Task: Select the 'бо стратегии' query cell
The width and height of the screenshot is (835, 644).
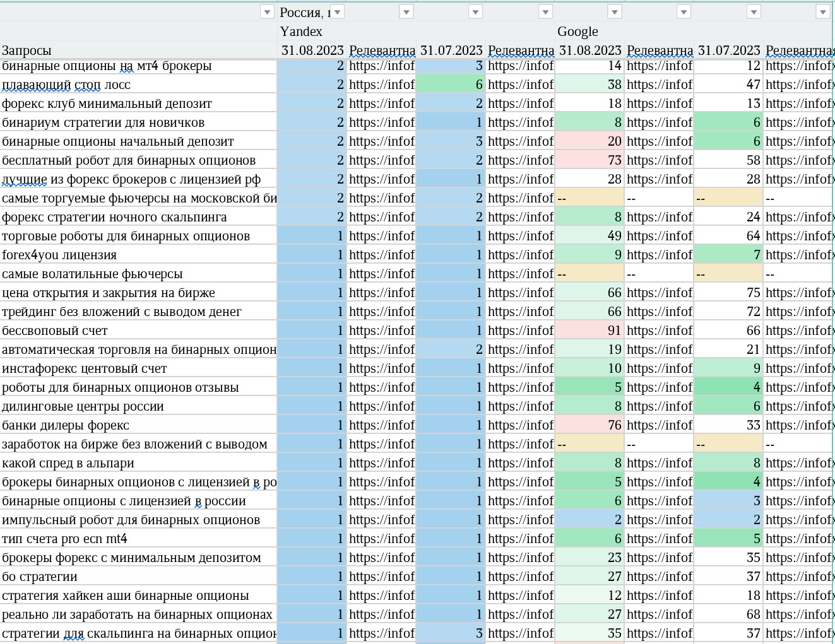Action: click(138, 577)
